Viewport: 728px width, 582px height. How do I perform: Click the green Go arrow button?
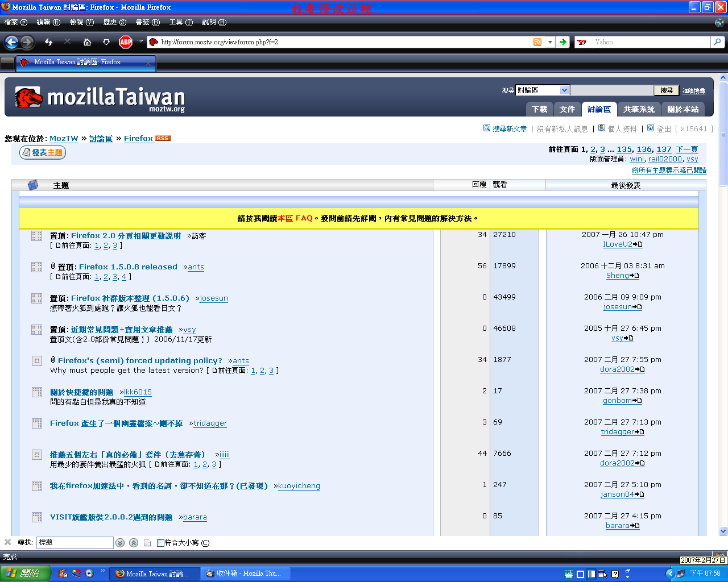562,42
